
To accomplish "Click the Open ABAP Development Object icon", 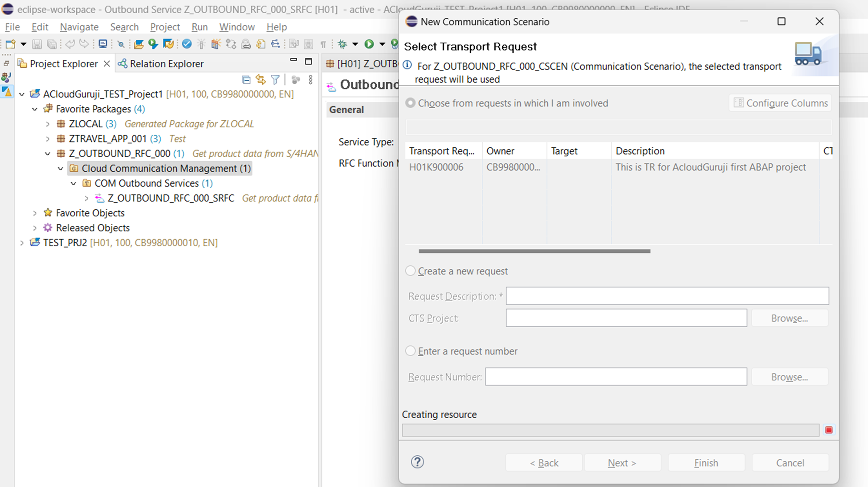I will click(x=139, y=44).
